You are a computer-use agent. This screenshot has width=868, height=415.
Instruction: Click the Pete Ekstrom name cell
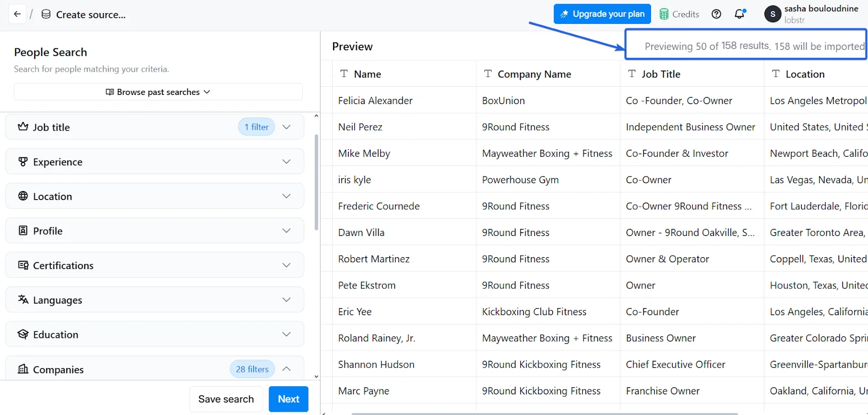pos(404,285)
